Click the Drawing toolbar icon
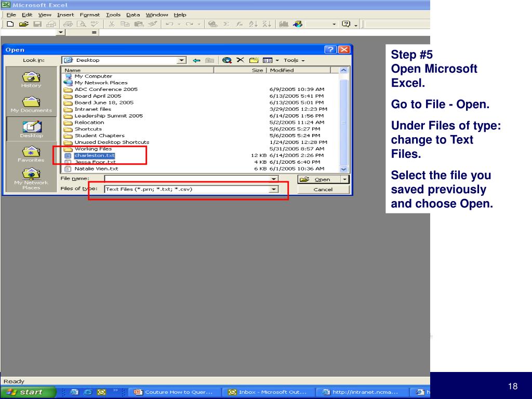Image resolution: width=532 pixels, height=399 pixels. [x=298, y=24]
